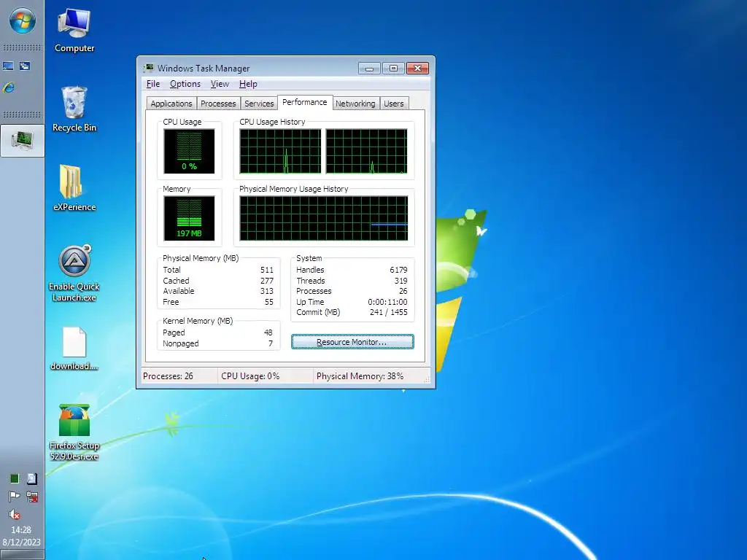The image size is (747, 560).
Task: Switch to the Users tab
Action: 393,104
